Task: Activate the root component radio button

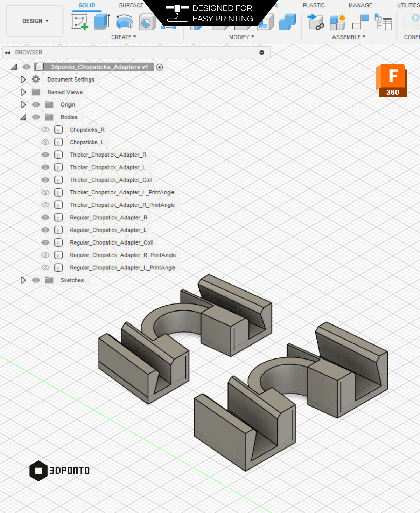Action: [160, 67]
